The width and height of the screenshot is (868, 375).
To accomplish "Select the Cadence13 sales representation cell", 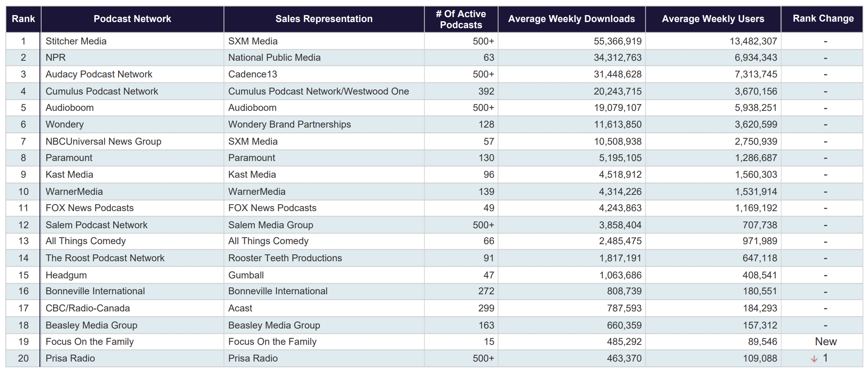I will click(x=252, y=74).
